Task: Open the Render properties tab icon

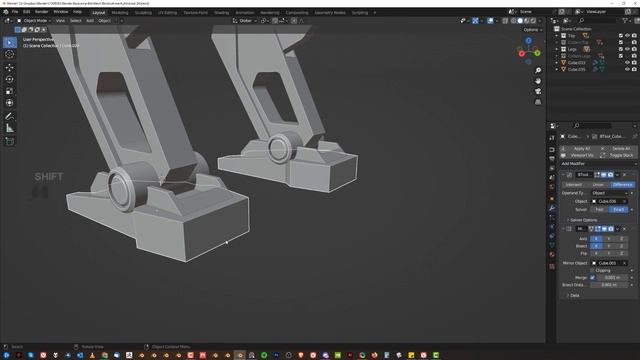Action: click(x=552, y=149)
